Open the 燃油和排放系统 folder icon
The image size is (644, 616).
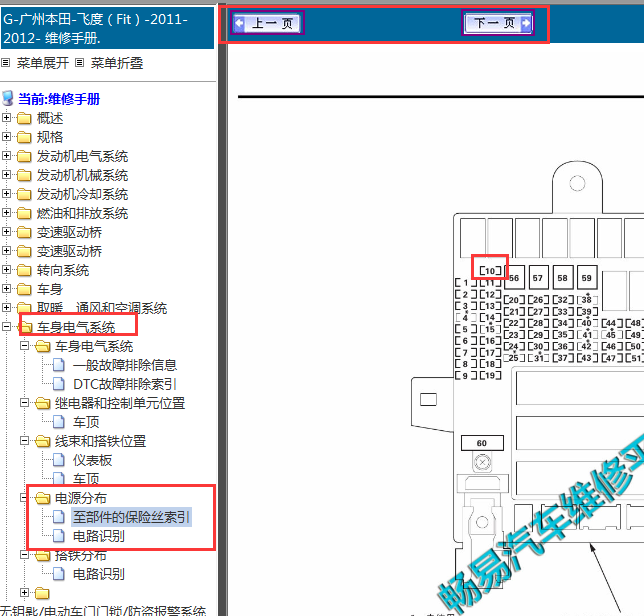(24, 213)
